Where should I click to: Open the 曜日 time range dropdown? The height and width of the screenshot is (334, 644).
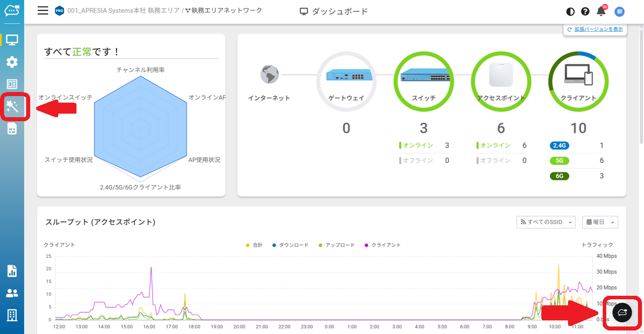600,222
